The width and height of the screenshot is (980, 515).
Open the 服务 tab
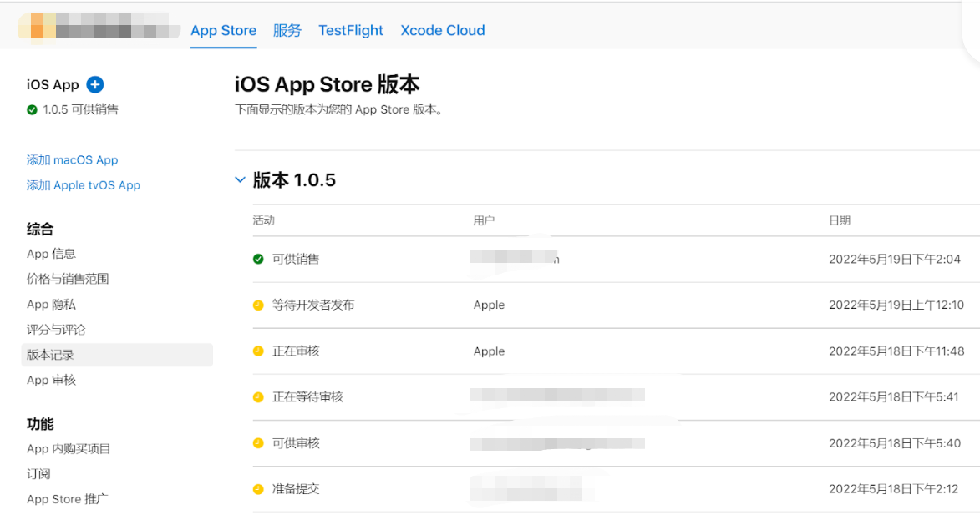coord(287,31)
